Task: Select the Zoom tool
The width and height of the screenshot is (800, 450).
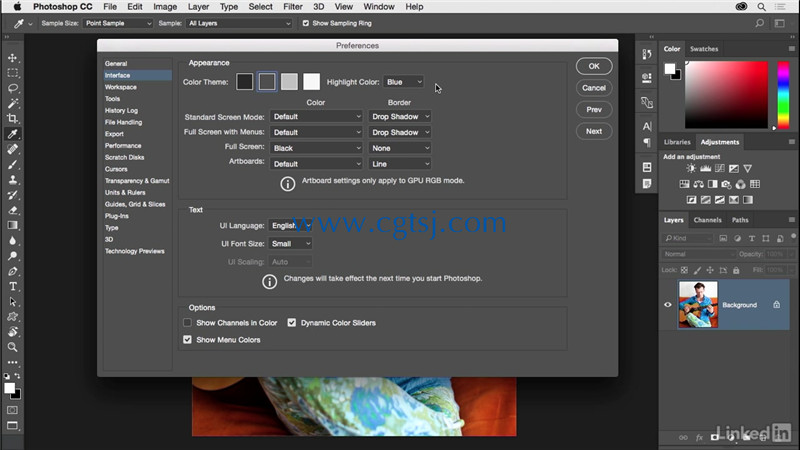Action: point(12,347)
